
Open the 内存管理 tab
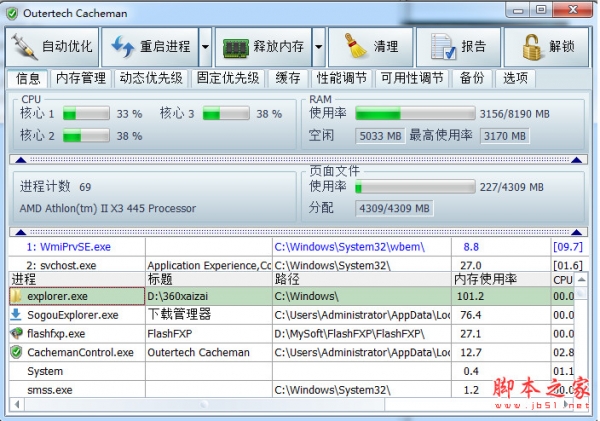coord(81,78)
